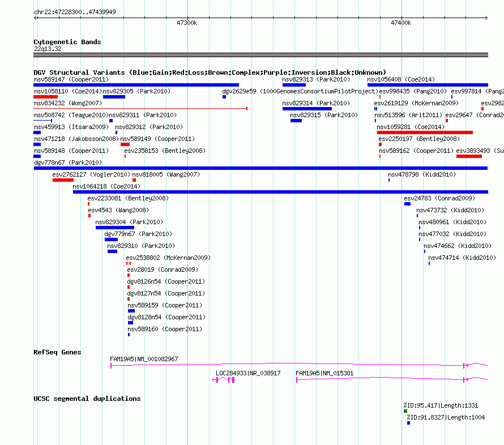504x445 pixels.
Task: Open the nsv513596 (Arlt2011) label
Action: [x=408, y=115]
